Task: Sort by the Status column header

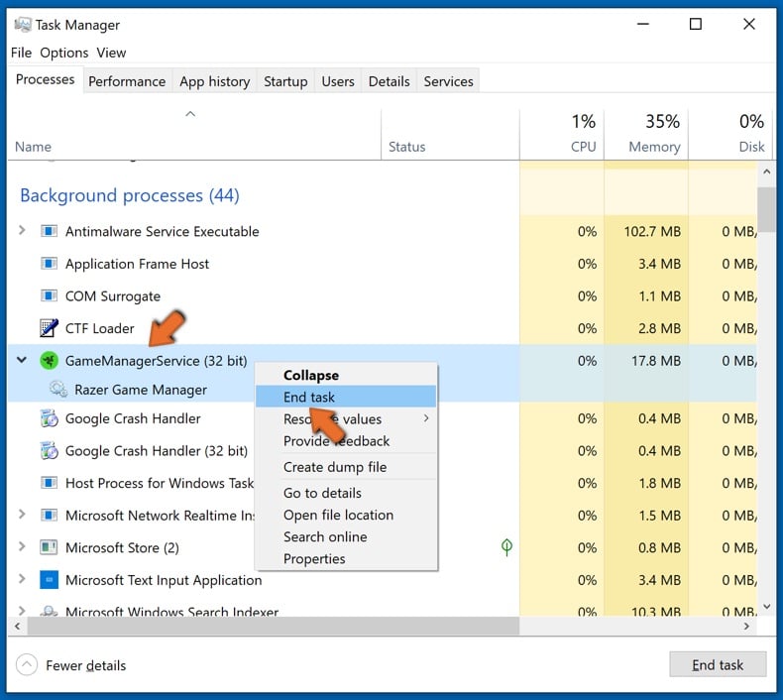Action: (450, 134)
